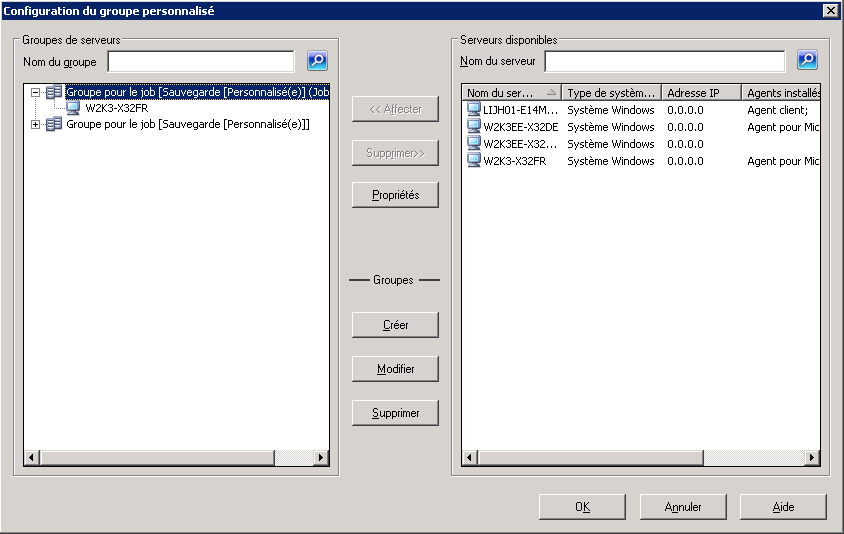Click the group icon of the selected Groupe pour le job (Job
The width and height of the screenshot is (844, 534).
click(x=53, y=92)
